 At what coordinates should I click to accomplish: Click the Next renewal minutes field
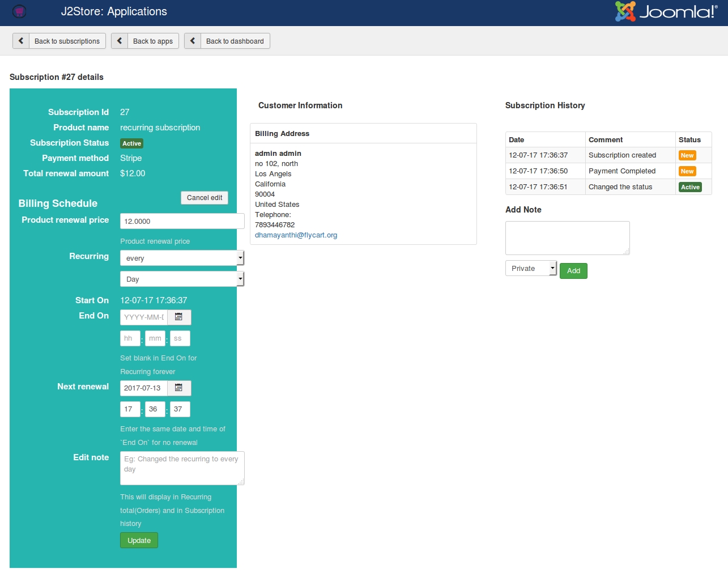(x=155, y=409)
